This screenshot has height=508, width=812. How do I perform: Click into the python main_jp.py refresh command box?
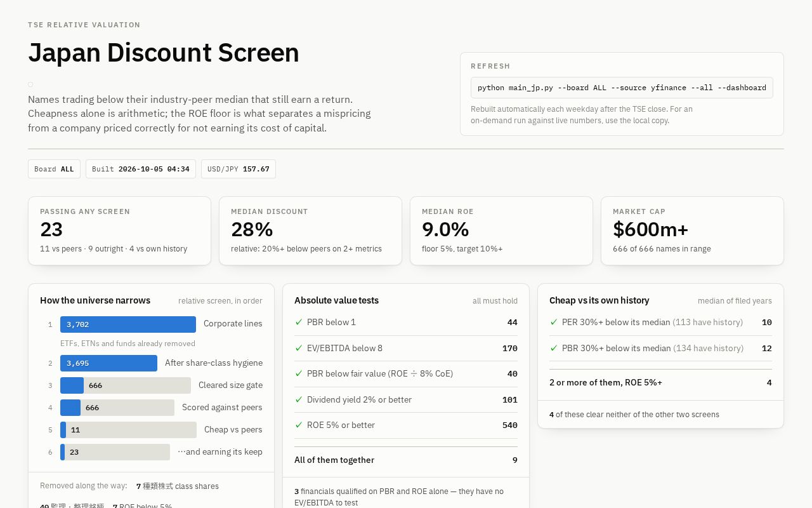point(622,88)
